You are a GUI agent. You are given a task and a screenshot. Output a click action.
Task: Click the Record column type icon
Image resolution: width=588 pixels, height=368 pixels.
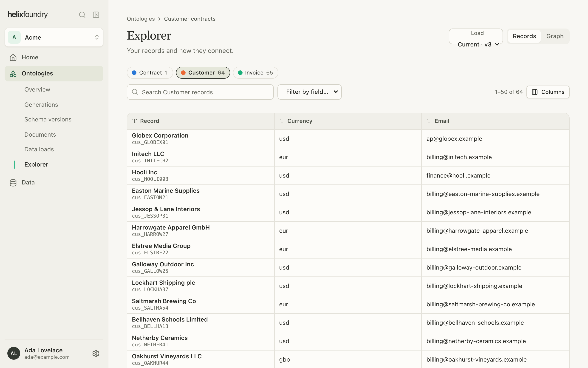pos(135,121)
